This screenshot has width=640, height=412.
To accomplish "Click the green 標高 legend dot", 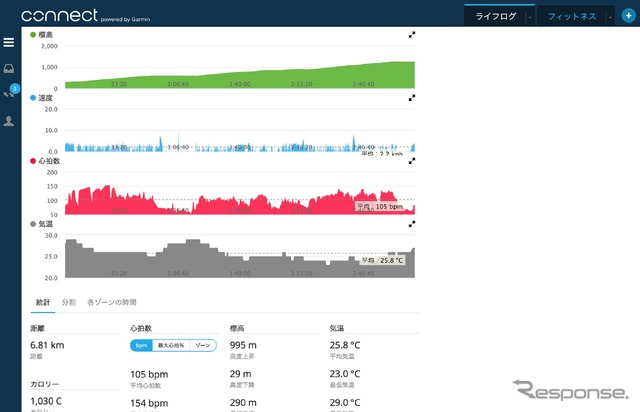I will point(33,34).
